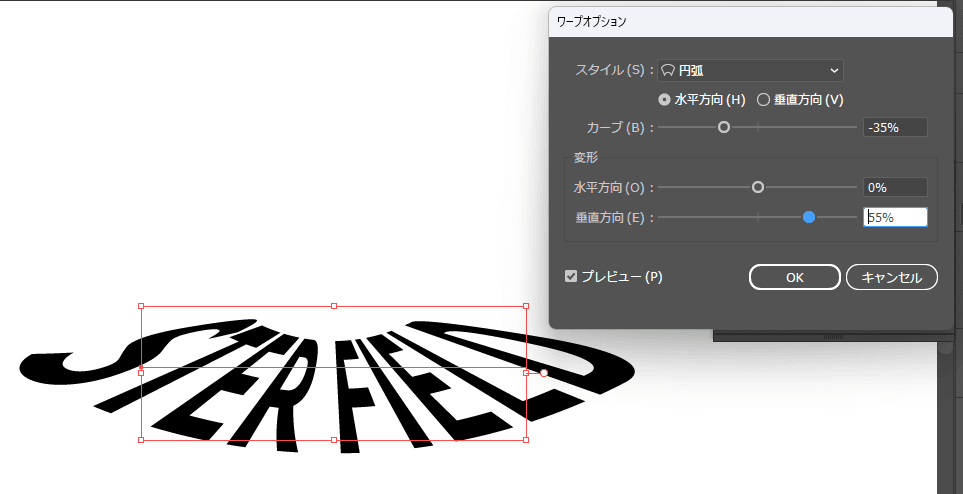The image size is (963, 494).
Task: Click the カーブ slider handle
Action: (724, 127)
